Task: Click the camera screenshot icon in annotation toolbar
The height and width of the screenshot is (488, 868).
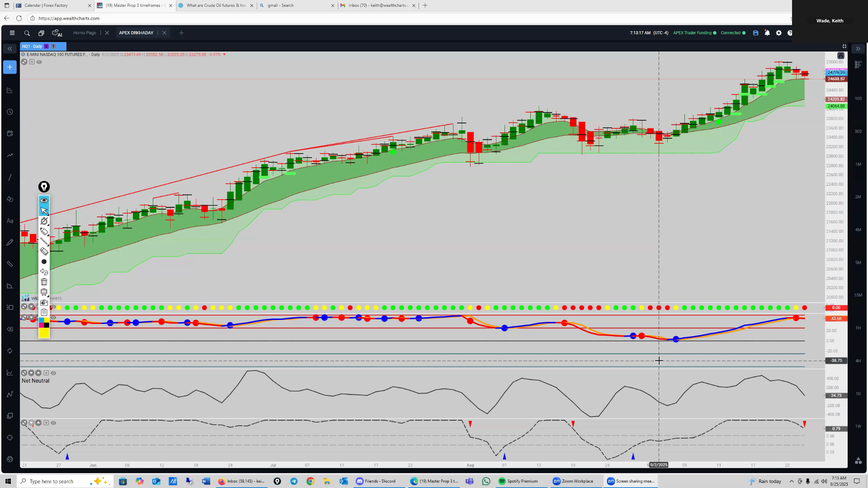Action: pyautogui.click(x=44, y=302)
